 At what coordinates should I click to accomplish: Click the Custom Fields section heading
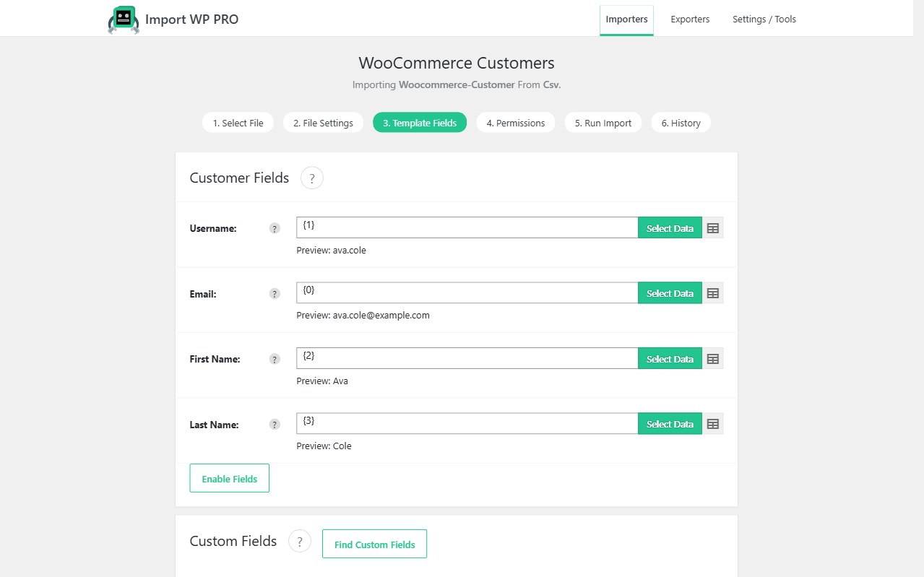click(233, 541)
